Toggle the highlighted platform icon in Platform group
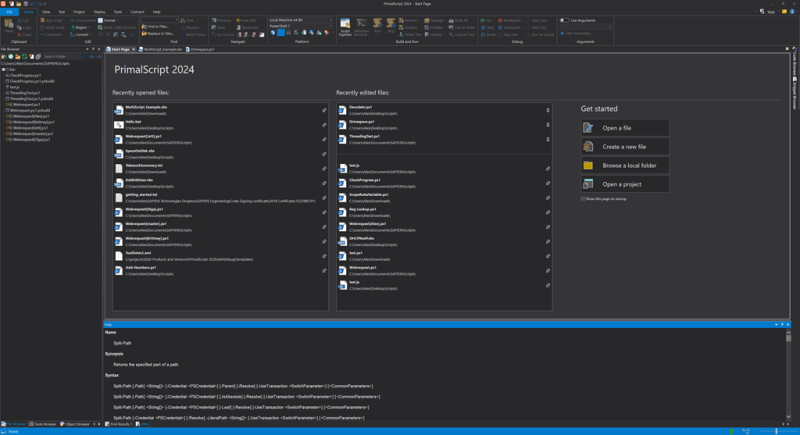This screenshot has width=800, height=435. [x=281, y=33]
